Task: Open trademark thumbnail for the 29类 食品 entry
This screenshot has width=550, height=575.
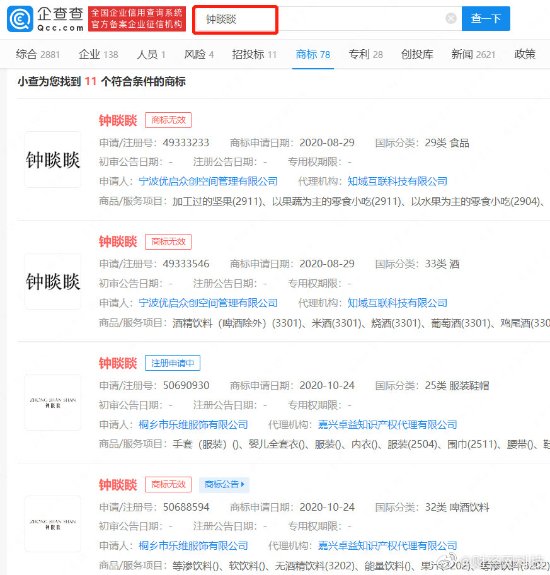Action: pos(53,160)
